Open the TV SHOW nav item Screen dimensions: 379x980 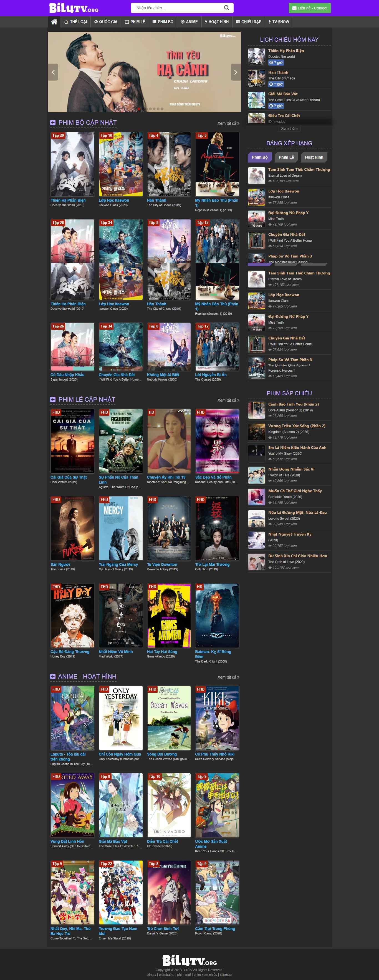(279, 22)
